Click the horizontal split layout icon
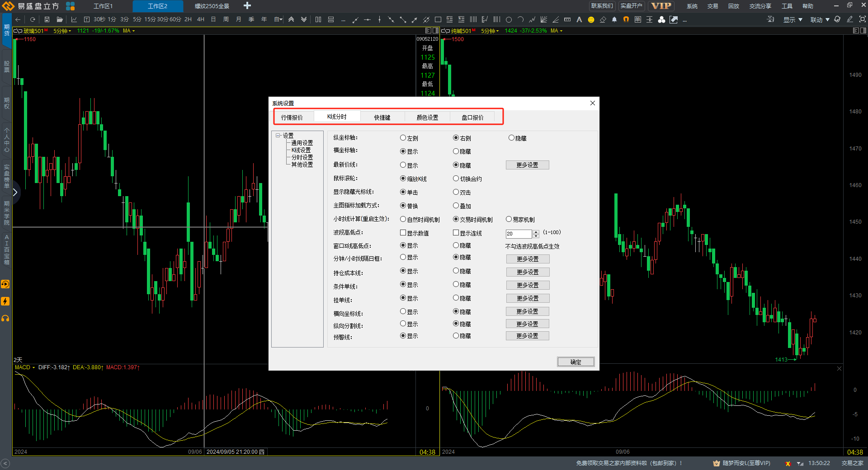The width and height of the screenshot is (868, 470). [x=331, y=19]
